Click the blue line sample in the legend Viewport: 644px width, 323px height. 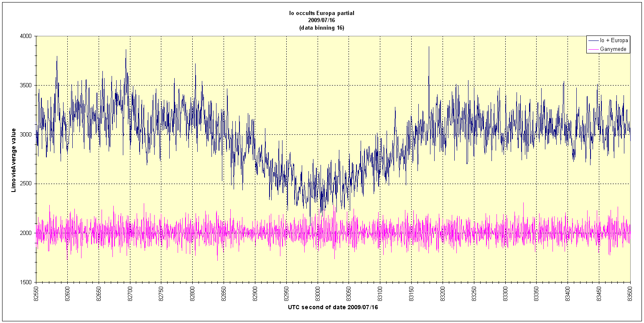point(593,40)
